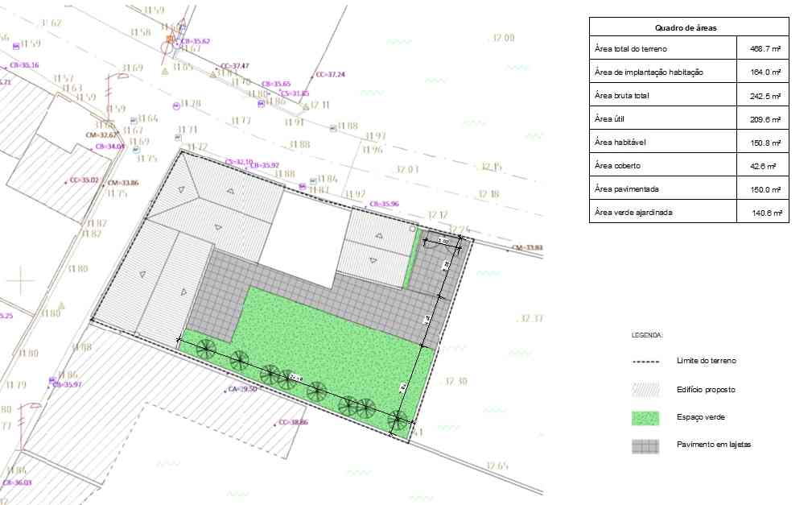Click the green Espaço verde legend swatch
The width and height of the screenshot is (812, 505).
(x=645, y=417)
